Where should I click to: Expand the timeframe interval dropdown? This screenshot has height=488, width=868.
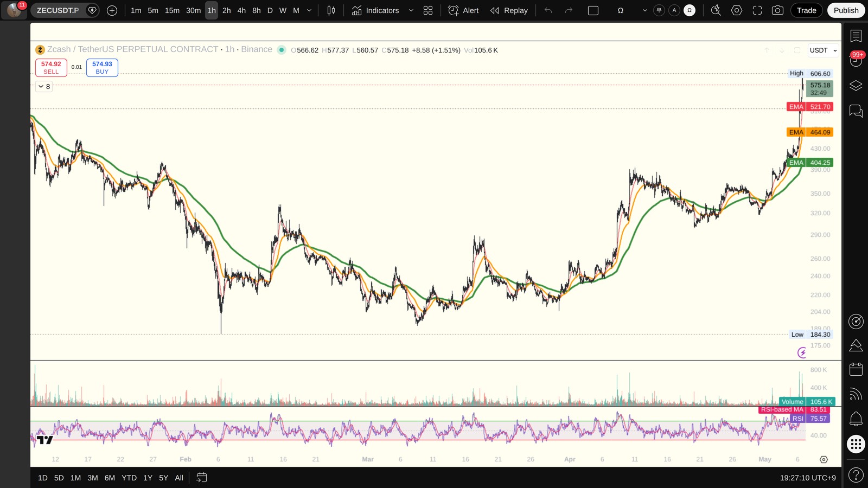[x=309, y=10]
